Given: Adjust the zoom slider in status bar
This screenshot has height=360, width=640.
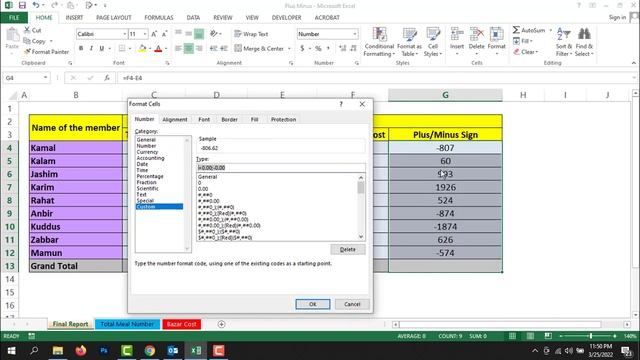Looking at the screenshot, I should tap(591, 336).
